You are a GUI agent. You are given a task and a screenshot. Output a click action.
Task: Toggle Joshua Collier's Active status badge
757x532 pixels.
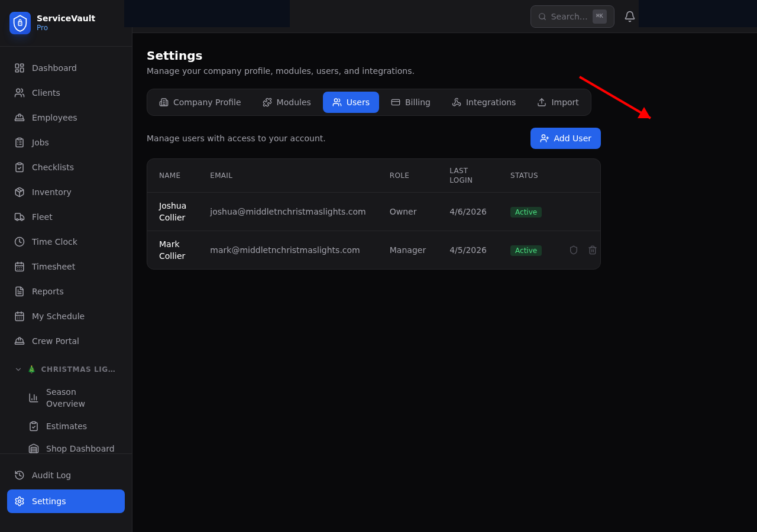click(x=526, y=212)
